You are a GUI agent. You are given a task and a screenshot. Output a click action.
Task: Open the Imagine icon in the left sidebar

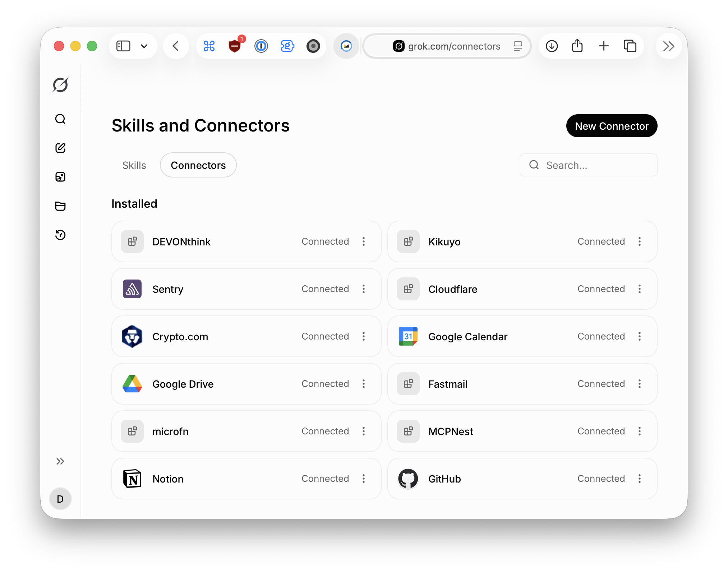[60, 177]
